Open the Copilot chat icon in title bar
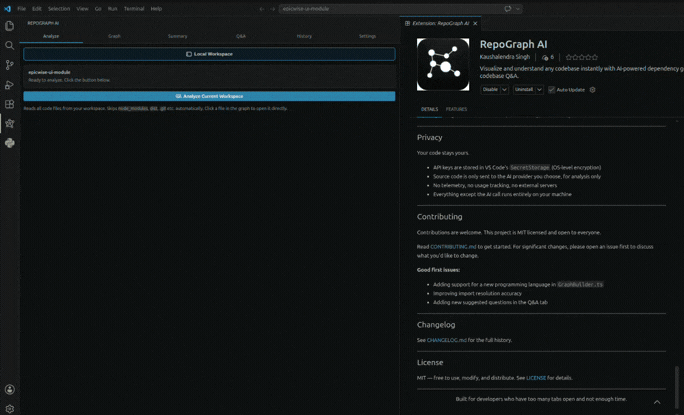This screenshot has width=684, height=415. 508,9
